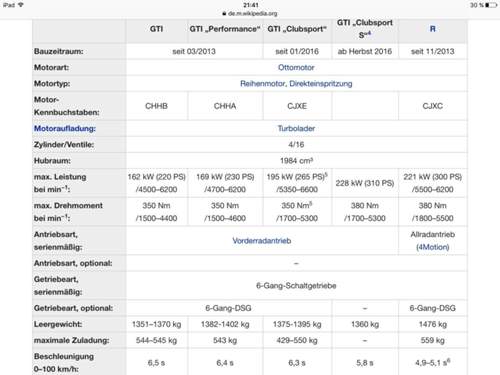Select the 221 kW (300 PS) cell
The height and width of the screenshot is (375, 500).
pos(433,183)
